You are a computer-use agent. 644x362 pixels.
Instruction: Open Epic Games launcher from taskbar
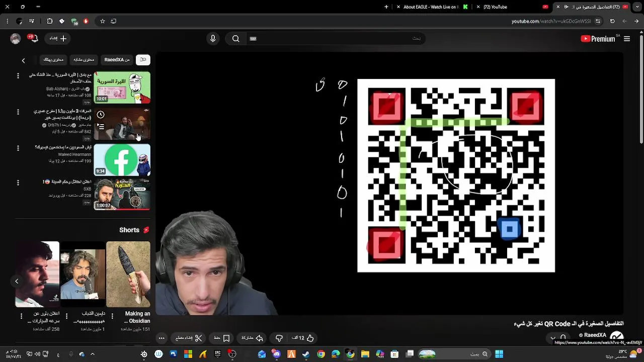click(218, 354)
